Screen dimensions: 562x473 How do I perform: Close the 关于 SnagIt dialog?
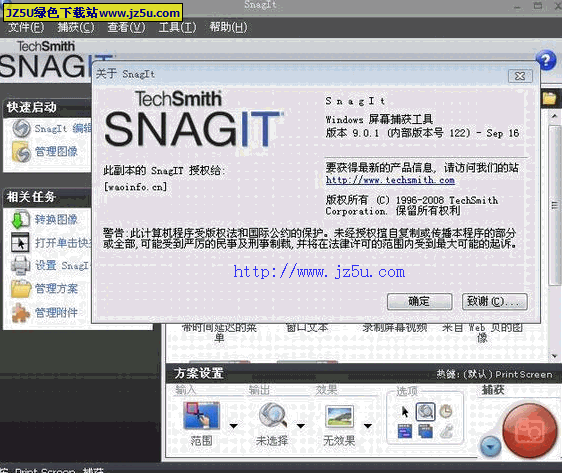[520, 76]
